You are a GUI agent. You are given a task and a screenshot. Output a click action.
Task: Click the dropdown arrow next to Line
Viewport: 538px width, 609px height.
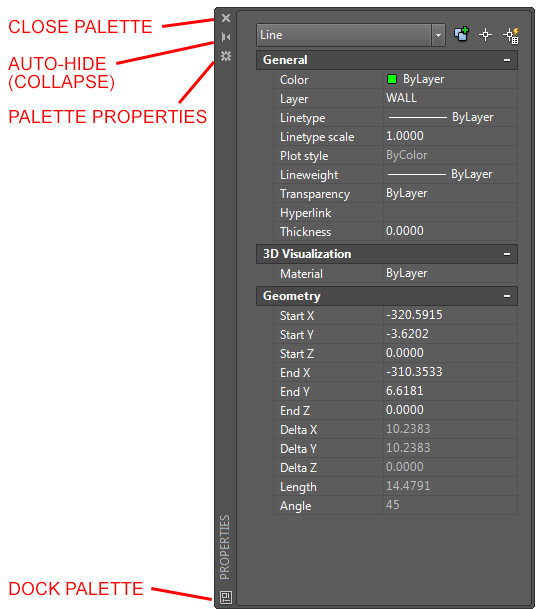tap(438, 35)
